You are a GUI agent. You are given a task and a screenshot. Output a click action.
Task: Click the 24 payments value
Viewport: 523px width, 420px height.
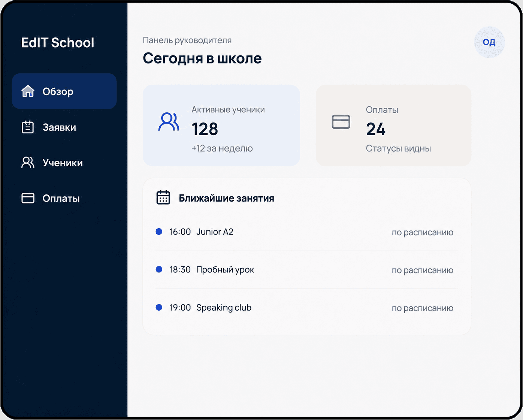[x=376, y=129]
